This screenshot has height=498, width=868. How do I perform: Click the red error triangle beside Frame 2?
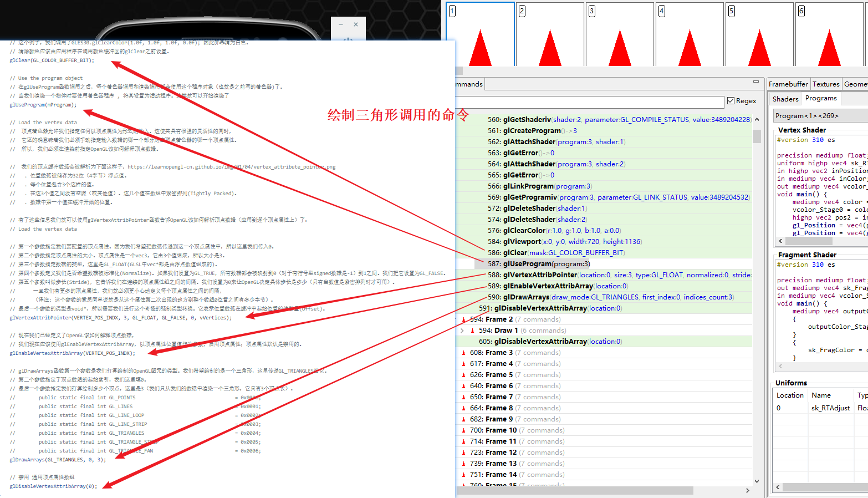pyautogui.click(x=464, y=319)
